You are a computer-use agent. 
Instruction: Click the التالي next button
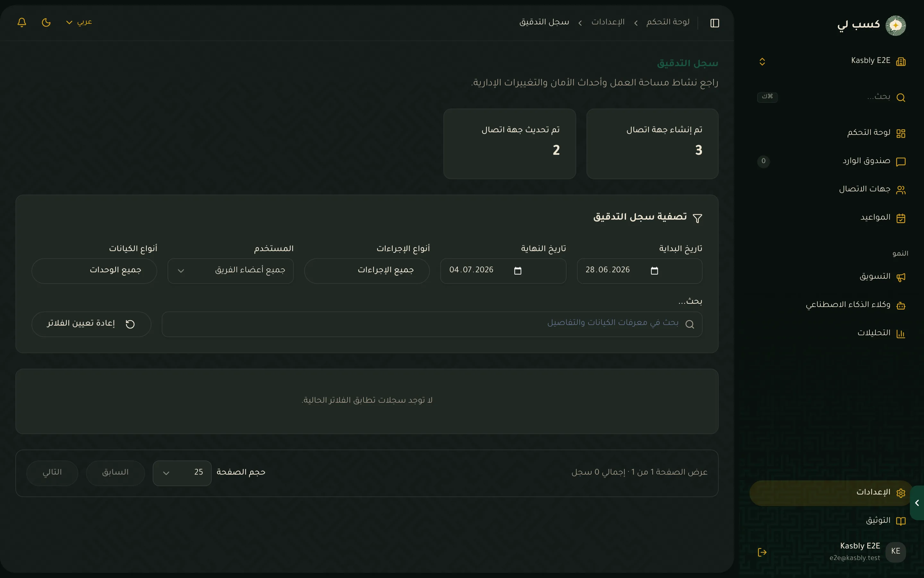click(52, 473)
